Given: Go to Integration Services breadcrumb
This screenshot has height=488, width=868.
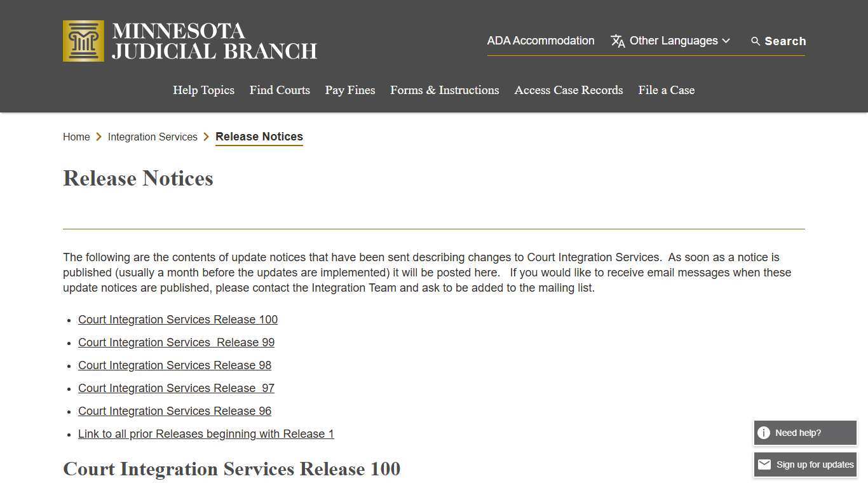Looking at the screenshot, I should (x=153, y=137).
